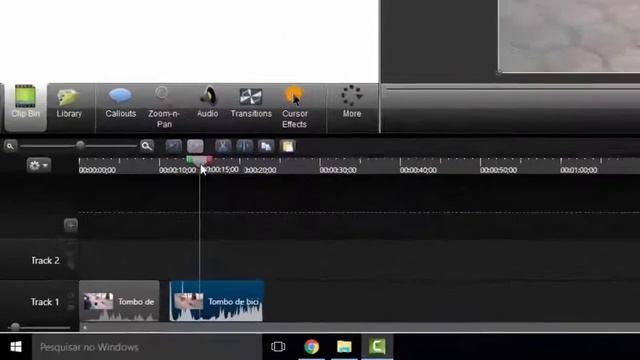Open the Cursor Effects tab

coord(294,108)
